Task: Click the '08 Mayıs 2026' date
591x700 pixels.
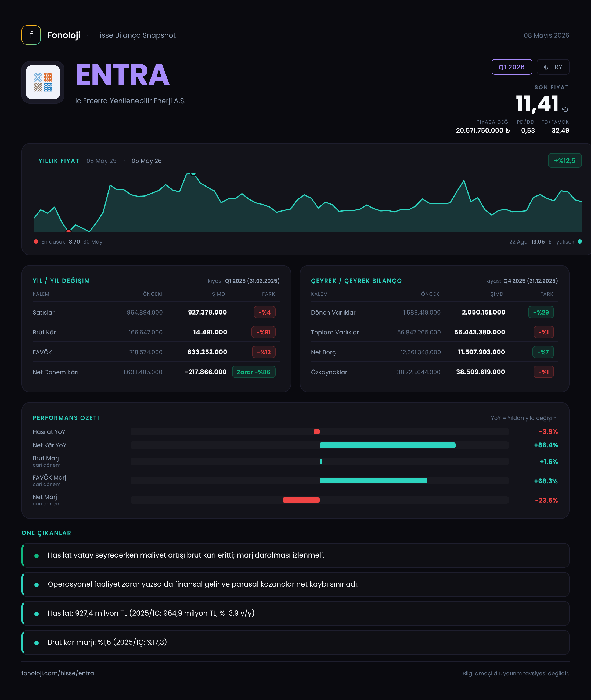Action: pyautogui.click(x=546, y=35)
